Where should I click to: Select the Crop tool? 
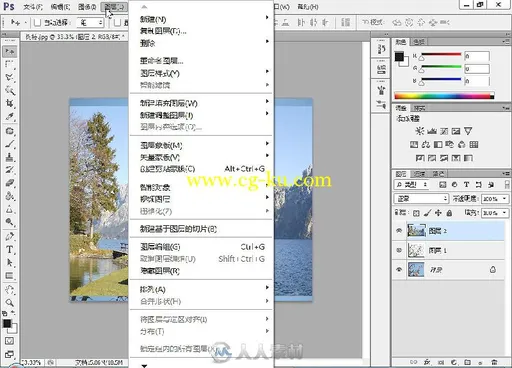tap(10, 103)
